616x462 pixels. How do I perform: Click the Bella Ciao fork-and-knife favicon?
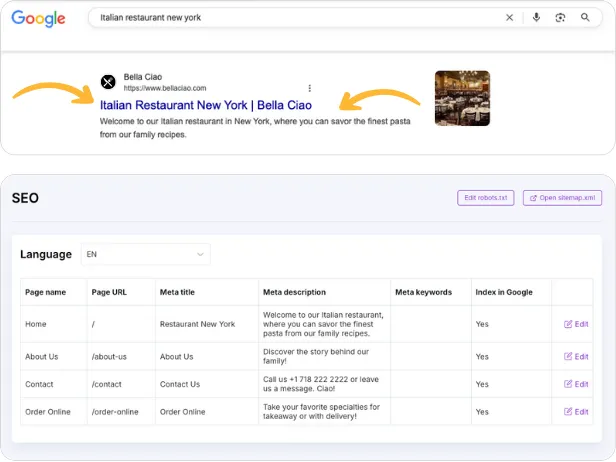[108, 82]
